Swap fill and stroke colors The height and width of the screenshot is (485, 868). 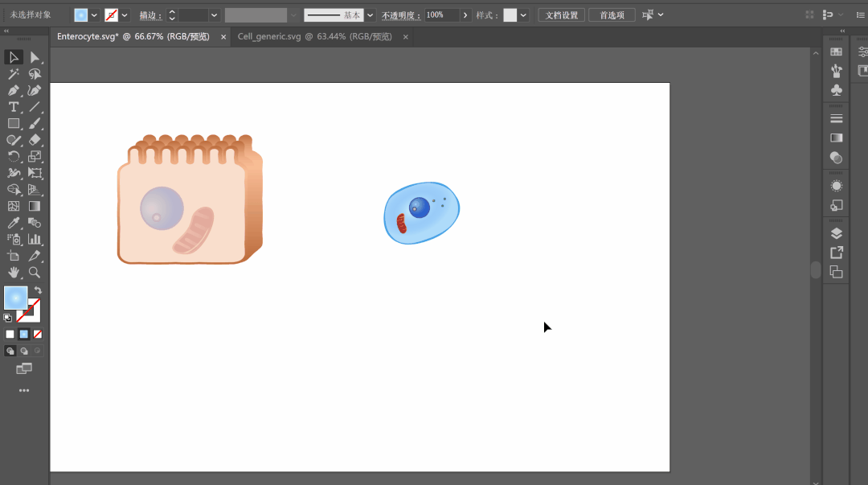tap(38, 290)
